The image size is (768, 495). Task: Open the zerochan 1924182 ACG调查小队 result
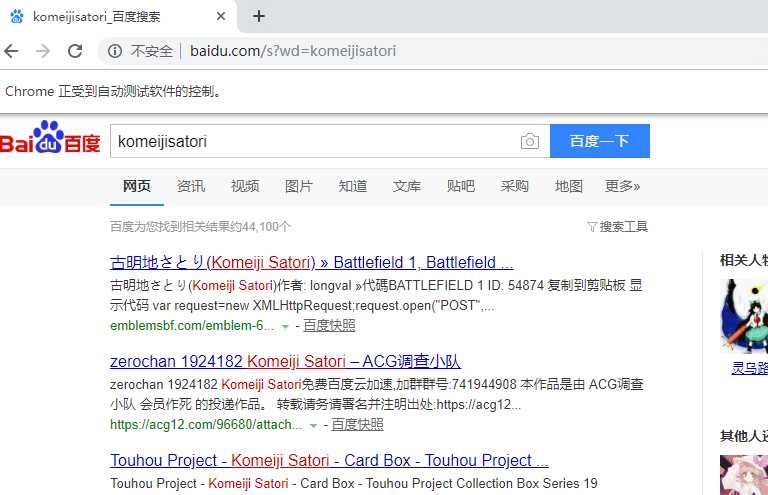285,361
